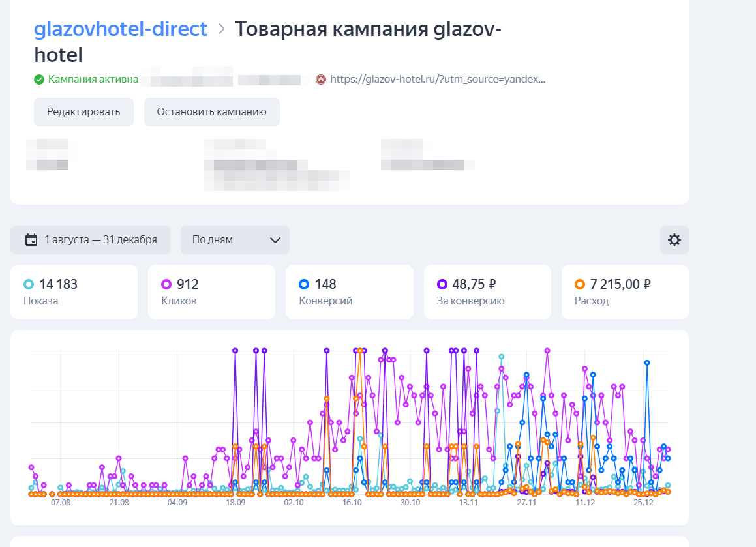Click the Редактировать button
The image size is (756, 547).
83,111
